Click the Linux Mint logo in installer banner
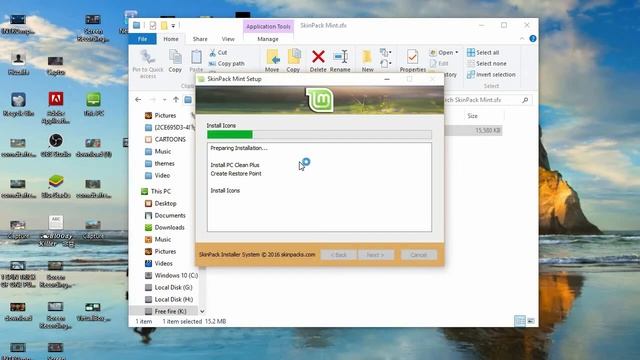 point(320,100)
